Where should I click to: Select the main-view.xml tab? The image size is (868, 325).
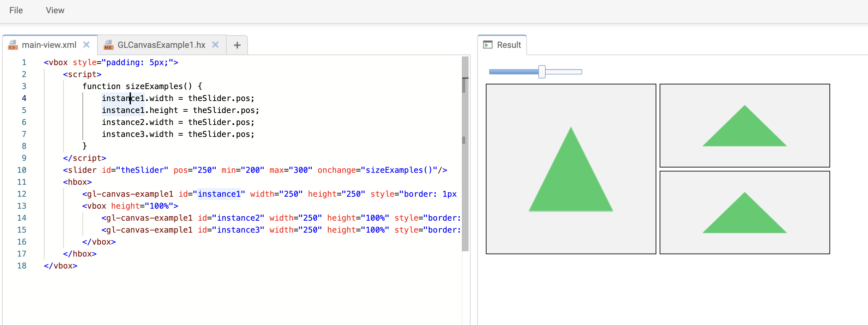[49, 45]
